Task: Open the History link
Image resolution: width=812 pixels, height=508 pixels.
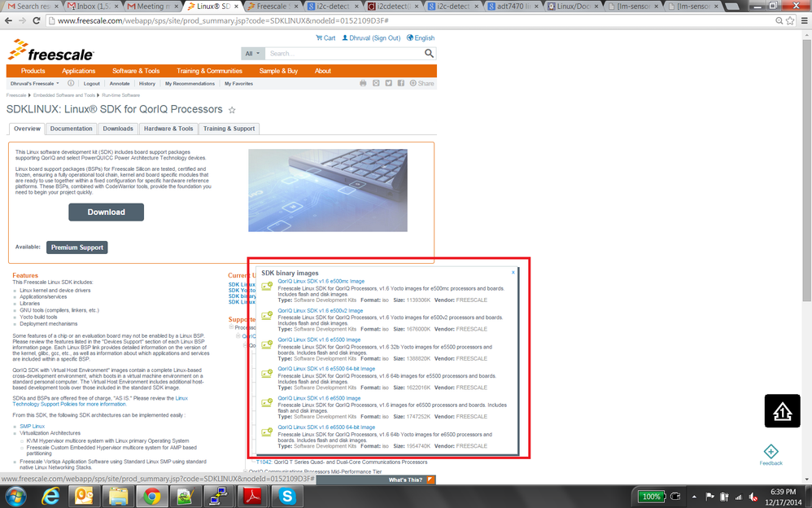Action: click(147, 84)
